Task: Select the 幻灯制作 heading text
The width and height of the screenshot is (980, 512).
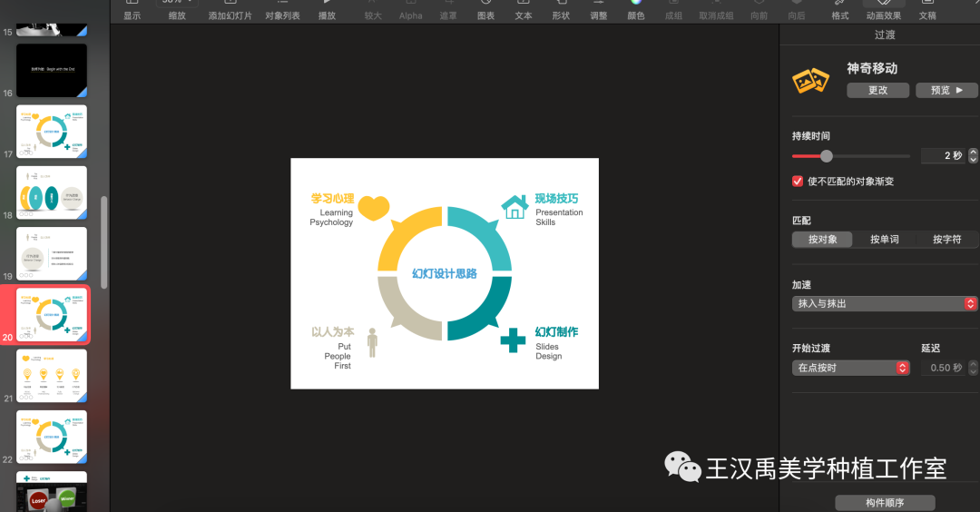Action: tap(556, 332)
